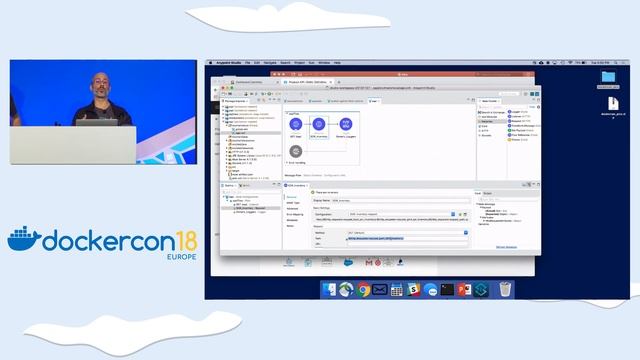Click the Mule Palette search box
Screen dimensions: 640x360
[x=502, y=107]
